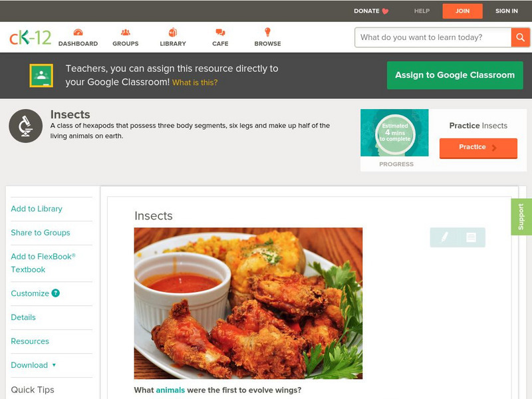Start the orange Practice button
Image resolution: width=532 pixels, height=399 pixels.
(x=478, y=148)
